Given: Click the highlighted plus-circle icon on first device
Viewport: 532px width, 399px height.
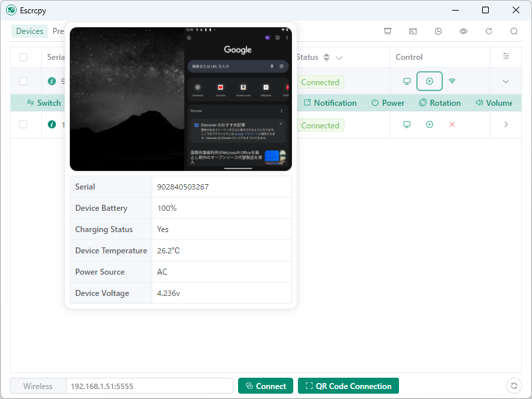Looking at the screenshot, I should pos(430,81).
